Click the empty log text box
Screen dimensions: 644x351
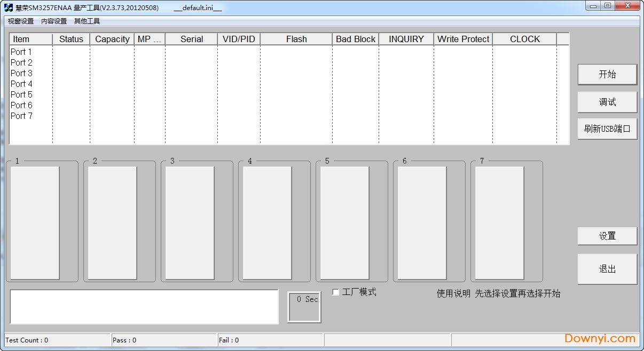click(x=144, y=307)
